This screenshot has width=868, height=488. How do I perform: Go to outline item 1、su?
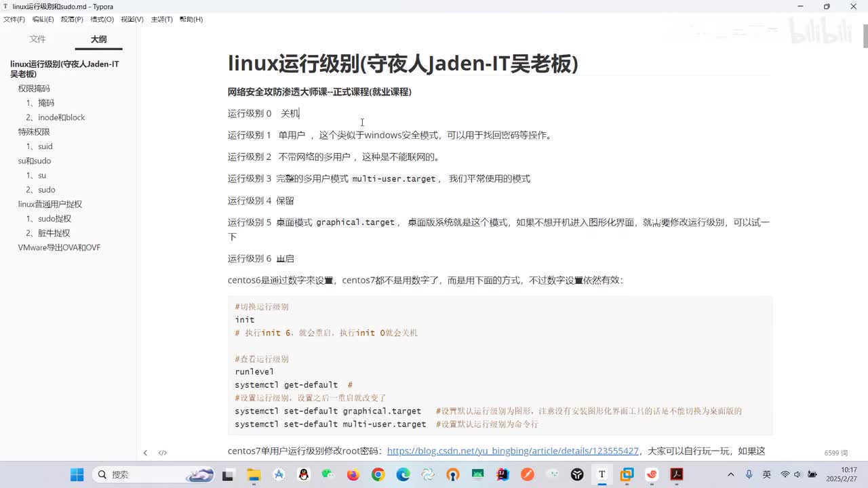point(36,176)
